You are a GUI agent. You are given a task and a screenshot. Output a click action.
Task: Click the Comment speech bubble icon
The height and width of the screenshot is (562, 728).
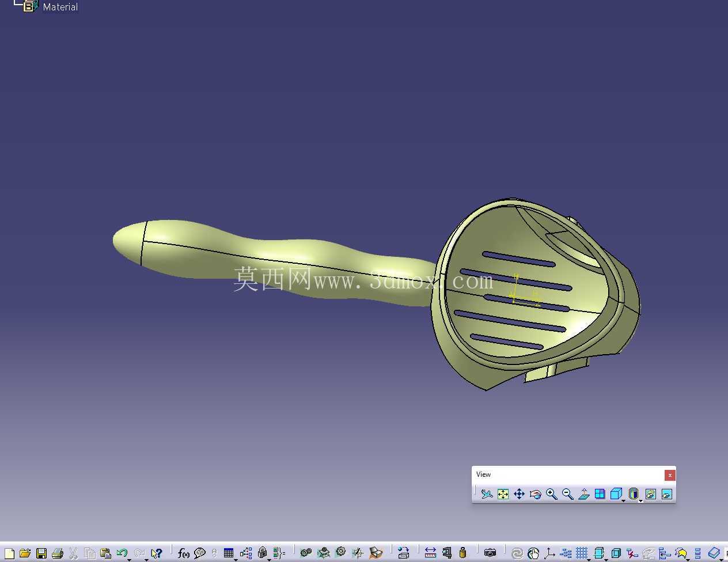point(199,553)
